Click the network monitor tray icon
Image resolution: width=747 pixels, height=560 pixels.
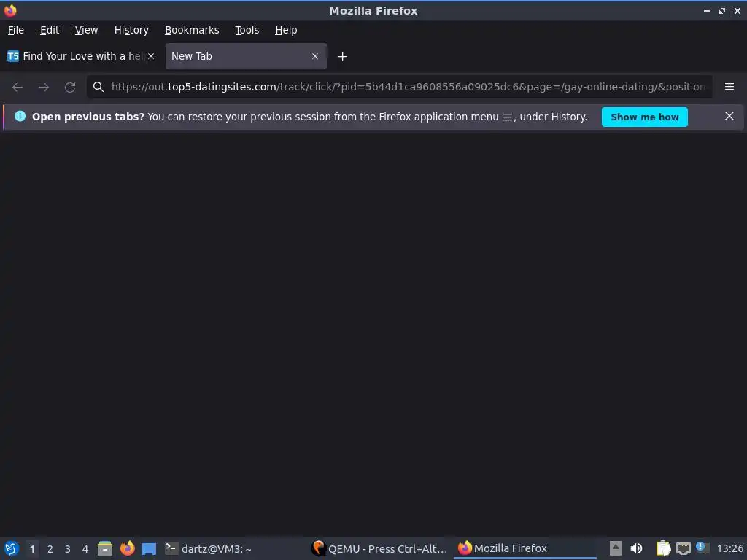(683, 548)
